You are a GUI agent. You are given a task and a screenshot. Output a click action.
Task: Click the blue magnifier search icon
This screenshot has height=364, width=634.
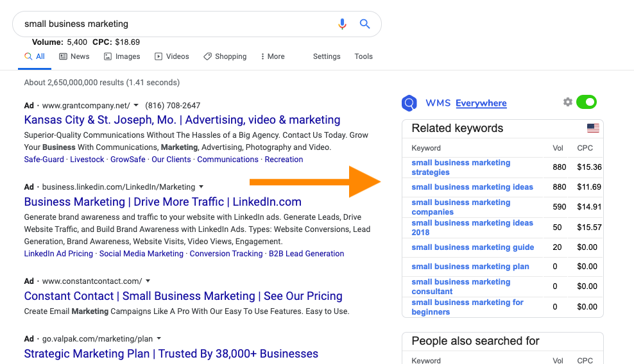[364, 24]
